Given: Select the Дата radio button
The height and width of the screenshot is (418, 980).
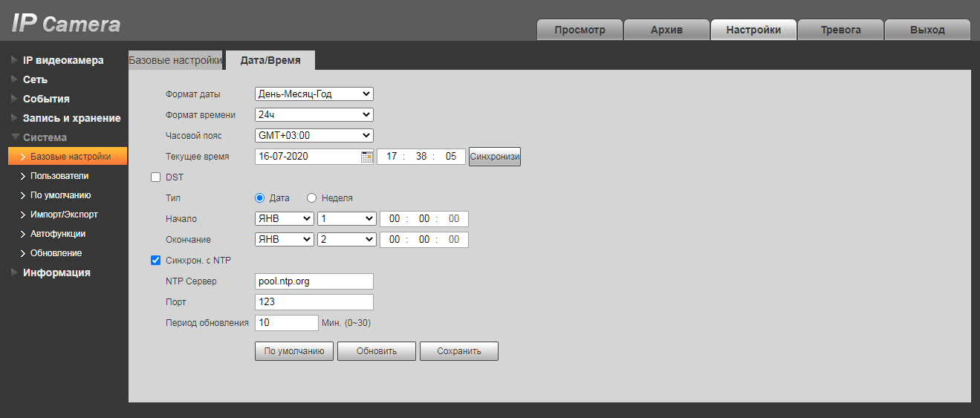Looking at the screenshot, I should [x=260, y=198].
